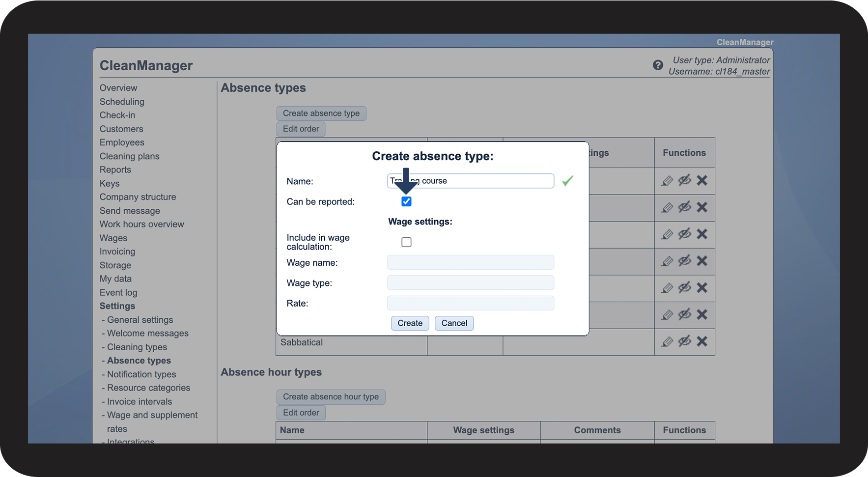Enable Include in wage calculation checkbox

point(406,242)
